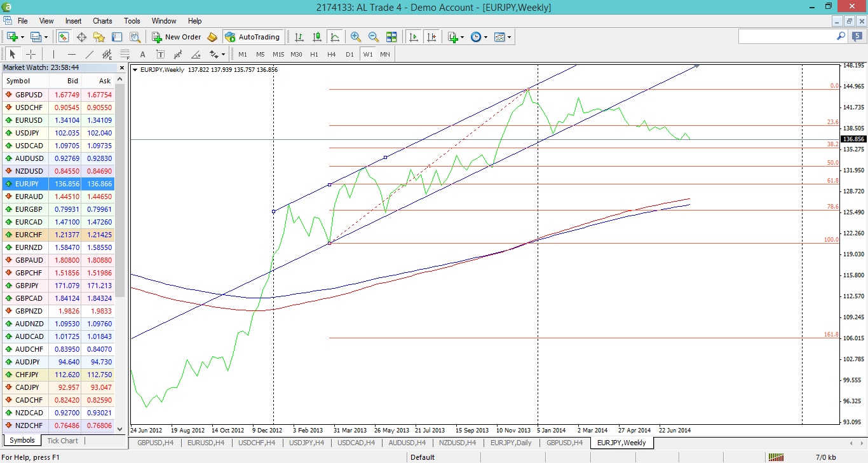Image resolution: width=868 pixels, height=463 pixels.
Task: Click the Zoom In magnifier
Action: click(x=356, y=37)
